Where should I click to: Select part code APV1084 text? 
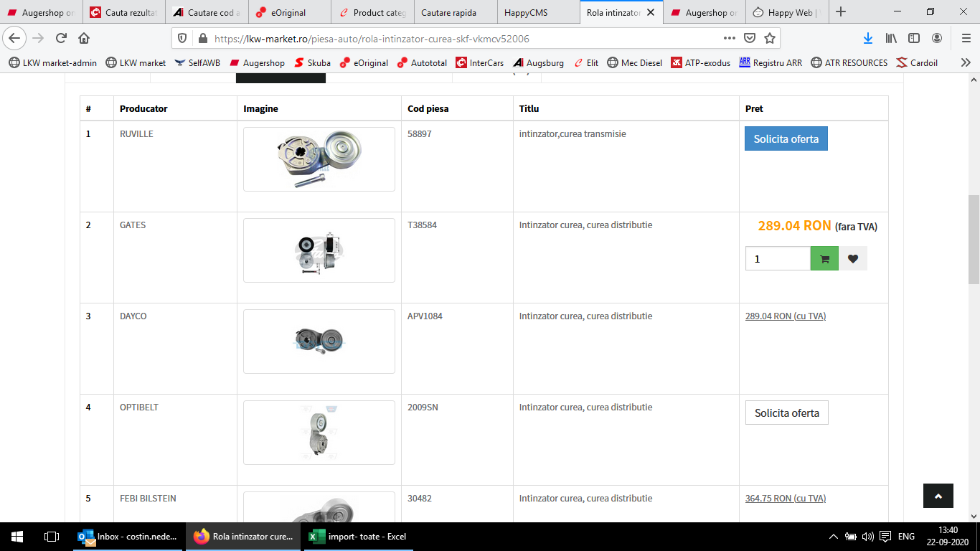pos(425,316)
